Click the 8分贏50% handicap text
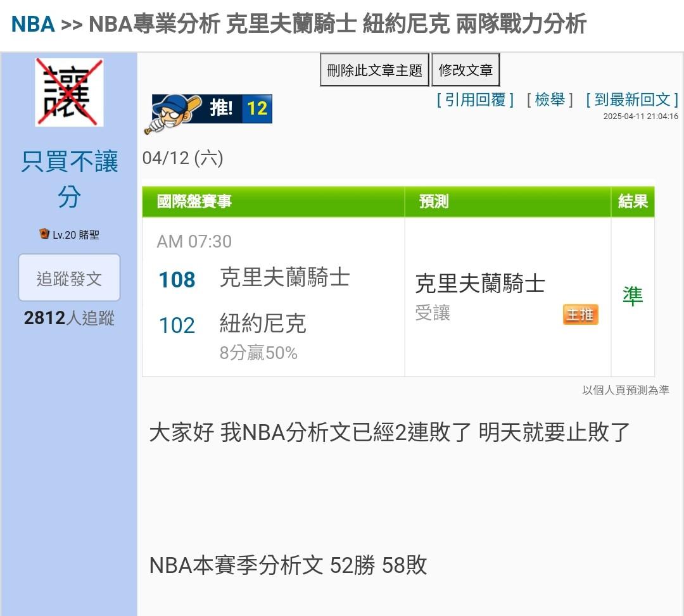684x616 pixels. coord(258,353)
